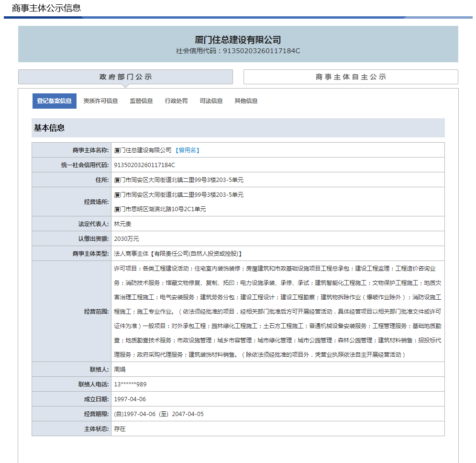Select the 登记备案信息 sub-tab
The height and width of the screenshot is (463, 476).
(x=54, y=101)
